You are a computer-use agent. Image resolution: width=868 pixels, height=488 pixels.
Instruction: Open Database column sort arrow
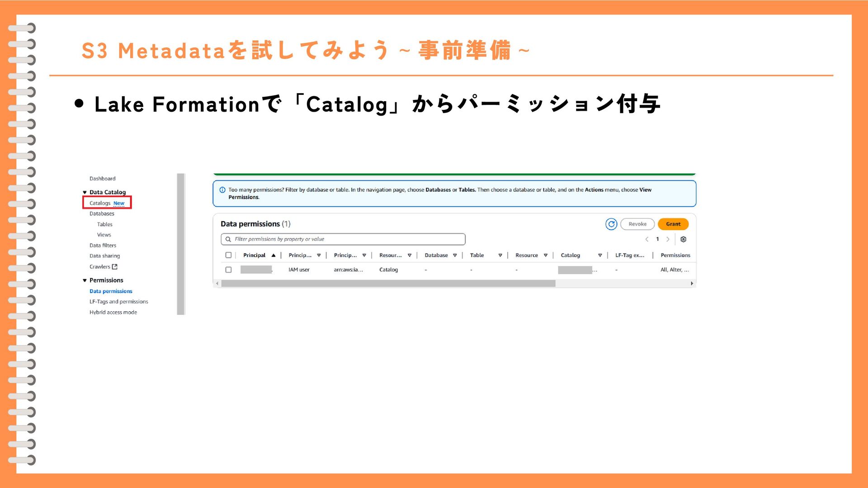[455, 255]
